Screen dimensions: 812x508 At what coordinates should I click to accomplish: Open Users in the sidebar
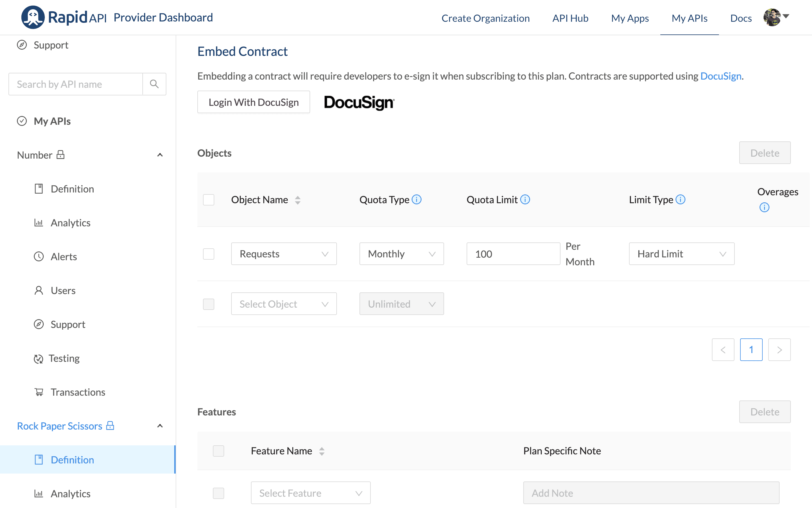63,290
